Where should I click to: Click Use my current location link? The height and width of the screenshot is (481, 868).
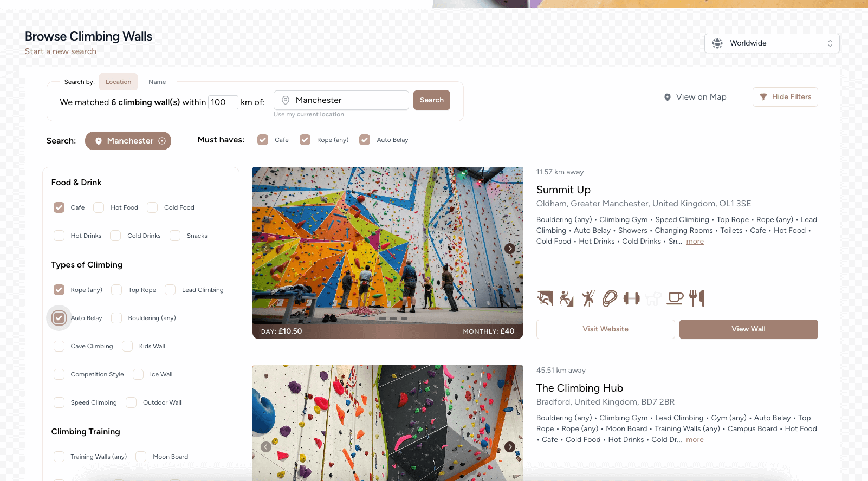click(309, 115)
